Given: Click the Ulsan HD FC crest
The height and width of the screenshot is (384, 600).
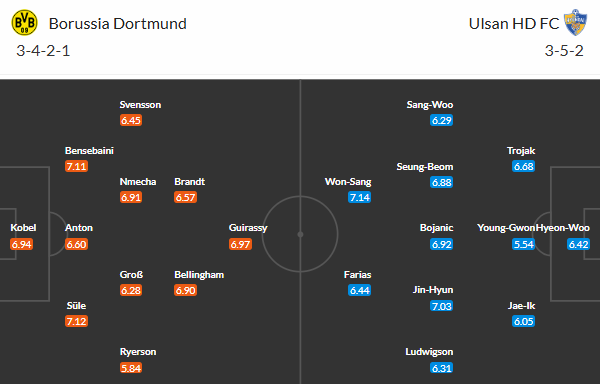Looking at the screenshot, I should point(575,23).
